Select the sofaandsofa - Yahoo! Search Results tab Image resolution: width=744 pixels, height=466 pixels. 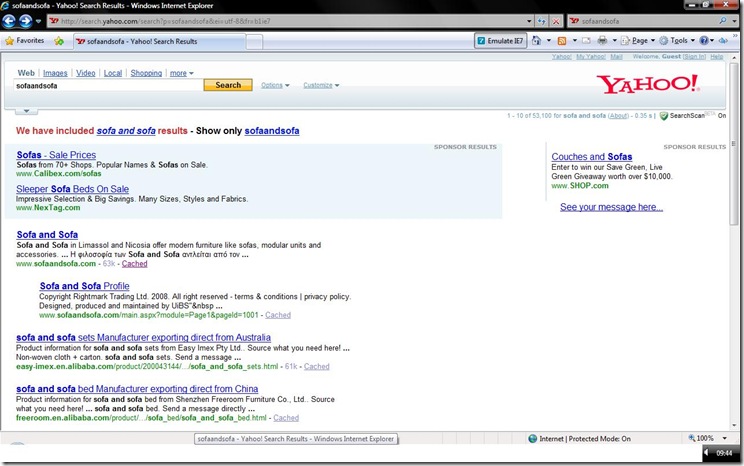click(159, 41)
